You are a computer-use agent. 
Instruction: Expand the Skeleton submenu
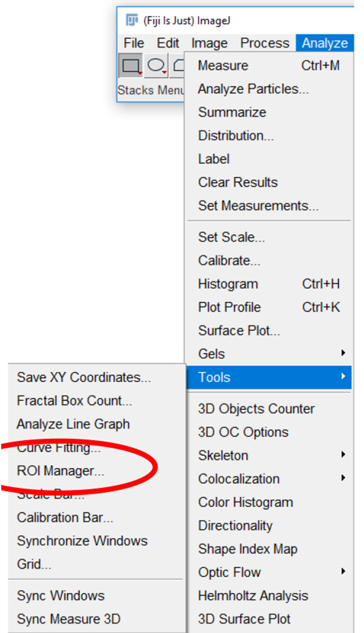[x=269, y=455]
